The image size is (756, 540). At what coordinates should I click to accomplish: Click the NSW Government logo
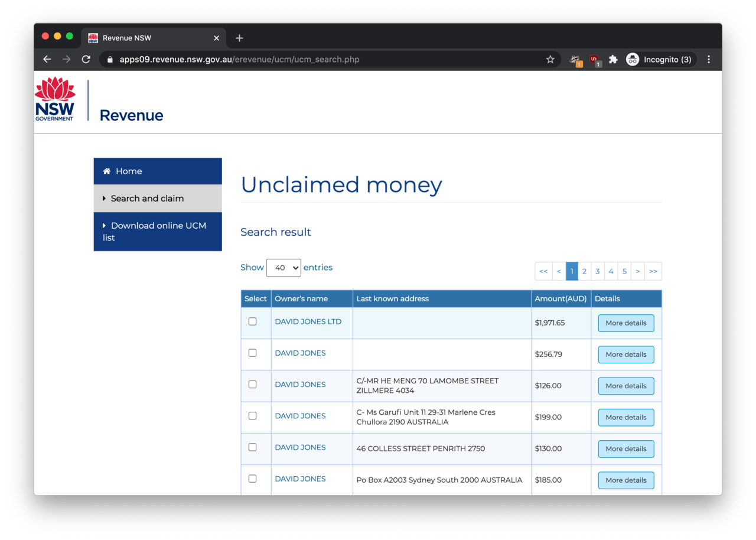[x=55, y=99]
